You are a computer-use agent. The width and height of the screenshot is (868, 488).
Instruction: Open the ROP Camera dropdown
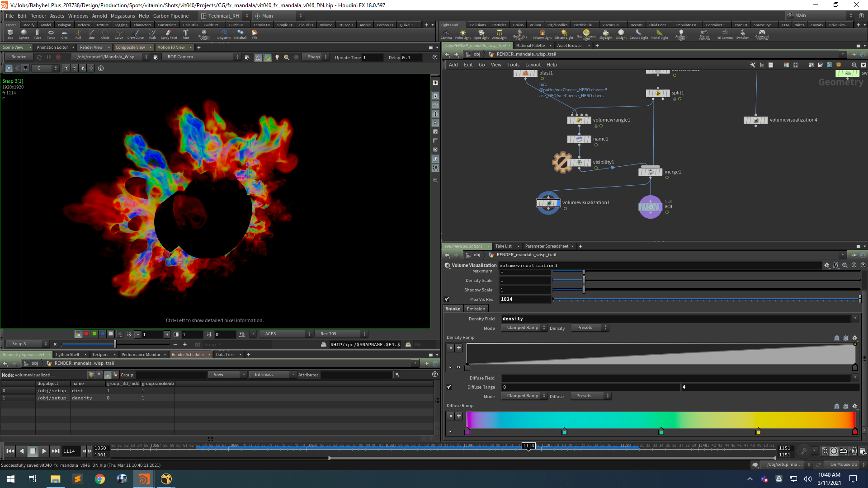202,57
